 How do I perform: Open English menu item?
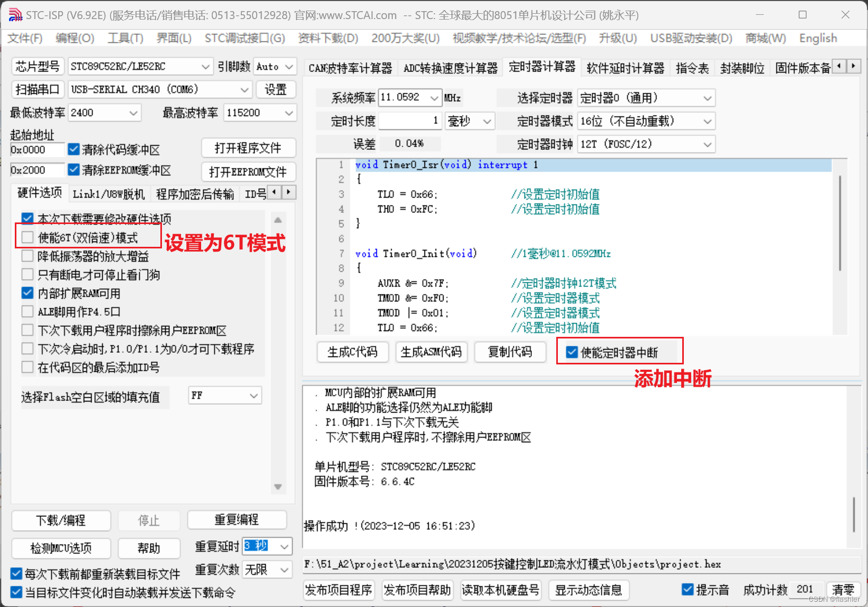[818, 38]
